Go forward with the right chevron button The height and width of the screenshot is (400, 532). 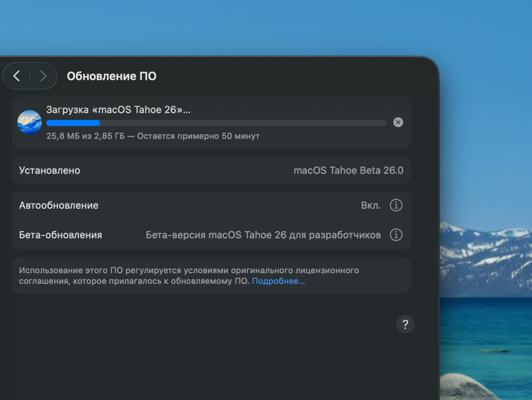43,76
